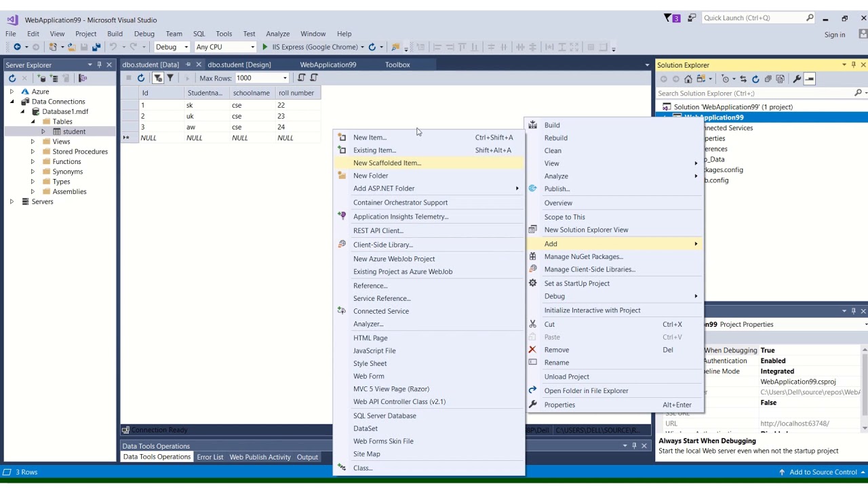Image resolution: width=868 pixels, height=488 pixels.
Task: Toggle the pin on the Server Explorer panel
Action: pos(99,65)
